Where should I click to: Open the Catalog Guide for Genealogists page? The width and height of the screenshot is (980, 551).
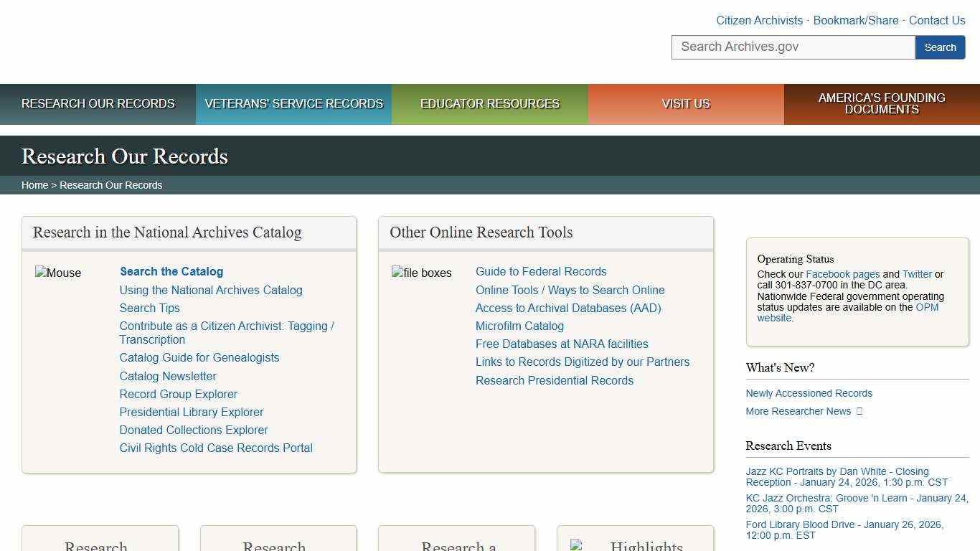coord(199,357)
